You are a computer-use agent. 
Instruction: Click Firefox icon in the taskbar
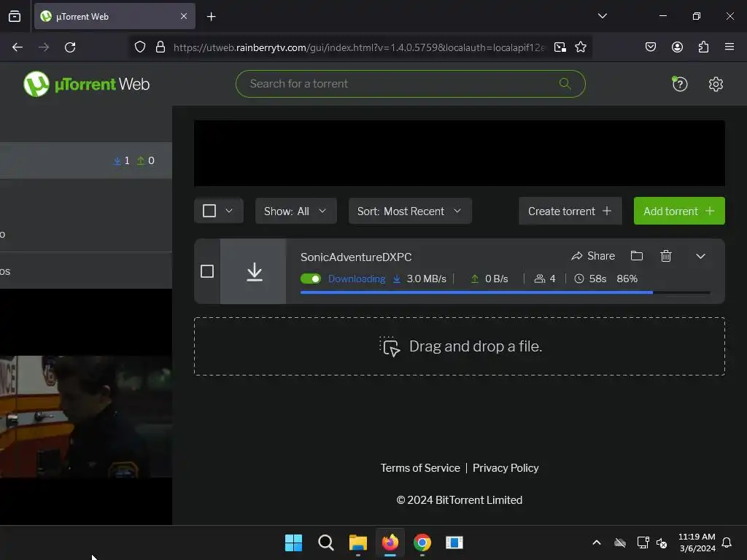point(390,542)
